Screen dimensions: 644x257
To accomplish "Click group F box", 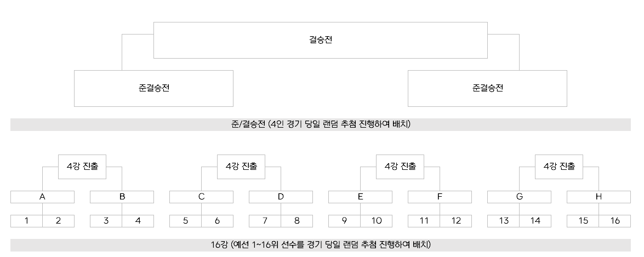I will tap(440, 197).
